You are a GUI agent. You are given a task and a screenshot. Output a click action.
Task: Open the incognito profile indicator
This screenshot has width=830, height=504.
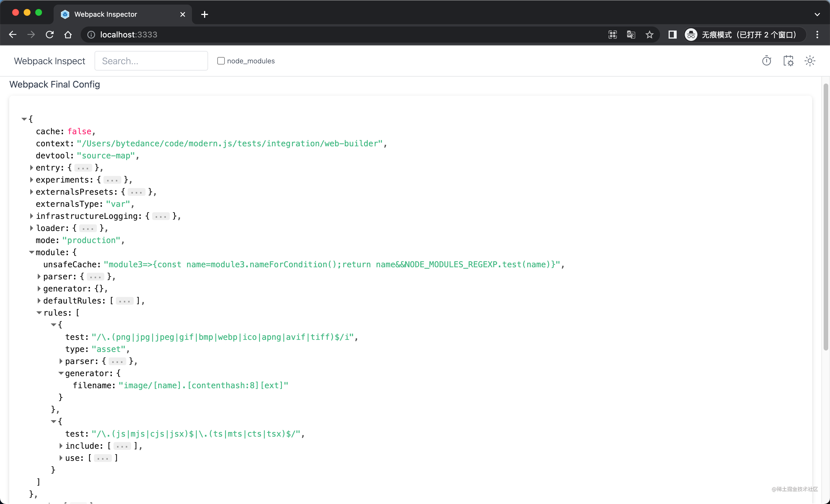coord(745,35)
